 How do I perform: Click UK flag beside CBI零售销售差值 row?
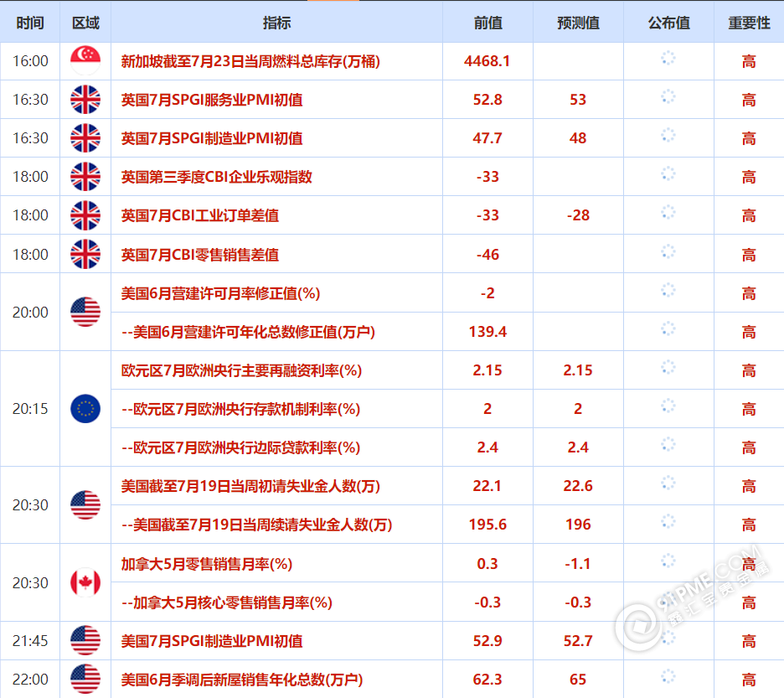[x=85, y=254]
